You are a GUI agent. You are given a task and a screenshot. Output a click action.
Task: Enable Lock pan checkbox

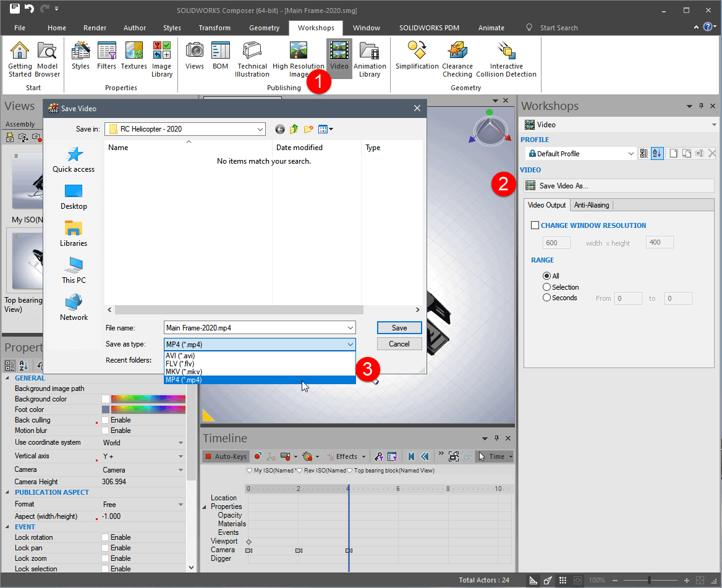tap(106, 548)
